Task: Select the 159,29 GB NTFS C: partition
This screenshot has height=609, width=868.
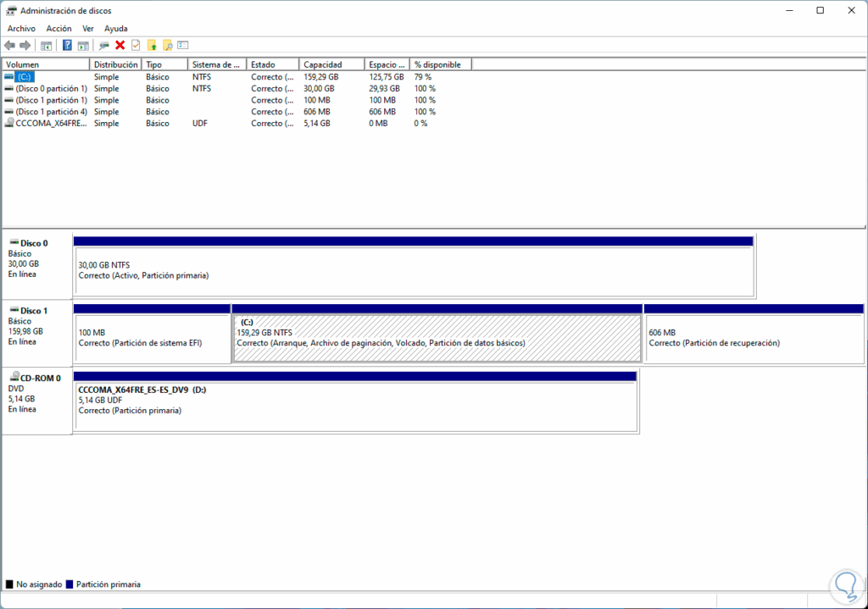Action: 437,335
